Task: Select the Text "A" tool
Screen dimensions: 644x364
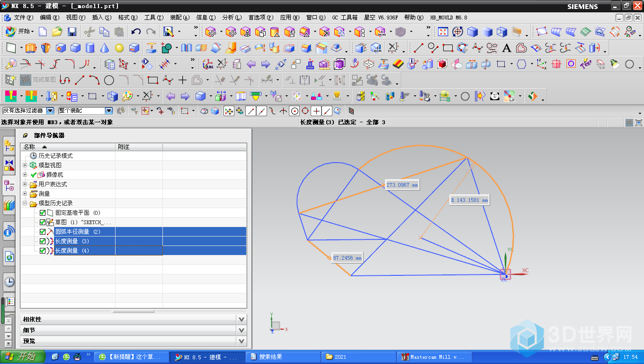Action: point(507,48)
